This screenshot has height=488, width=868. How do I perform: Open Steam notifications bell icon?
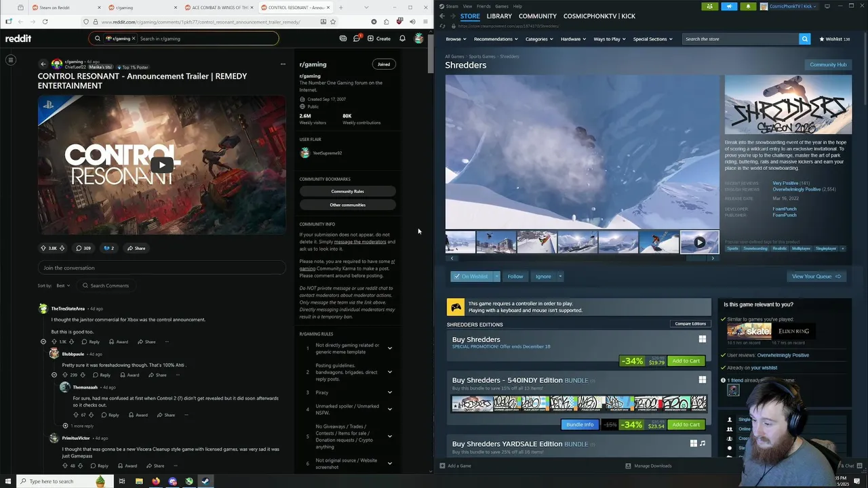coord(748,6)
